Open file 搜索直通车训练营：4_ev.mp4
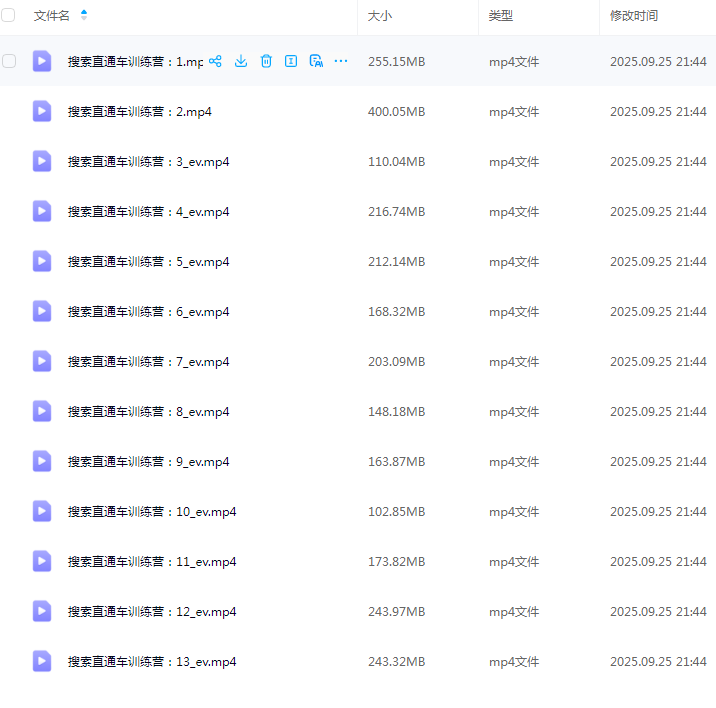This screenshot has height=708, width=716. click(x=148, y=211)
